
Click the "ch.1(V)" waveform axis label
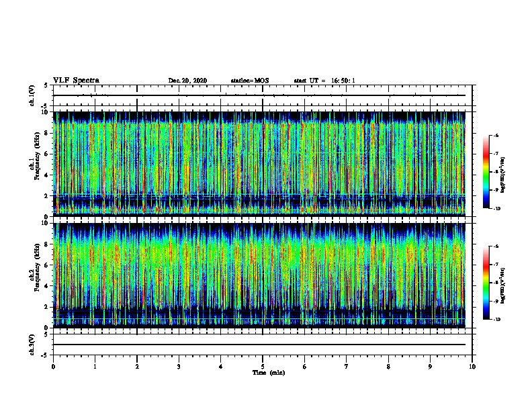(x=32, y=95)
